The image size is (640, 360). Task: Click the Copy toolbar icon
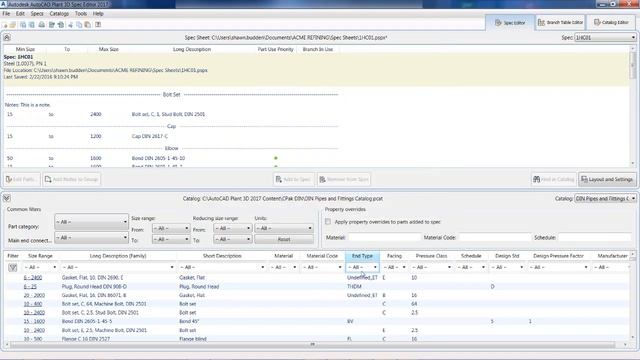[79, 25]
